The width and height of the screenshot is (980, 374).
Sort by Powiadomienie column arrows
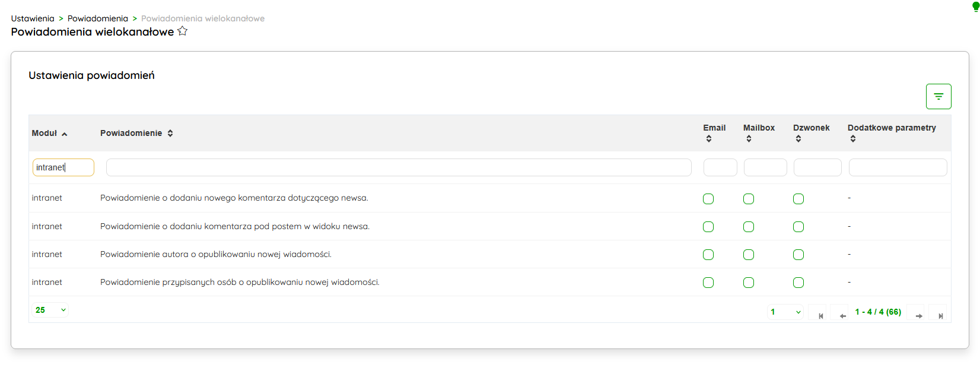point(170,134)
